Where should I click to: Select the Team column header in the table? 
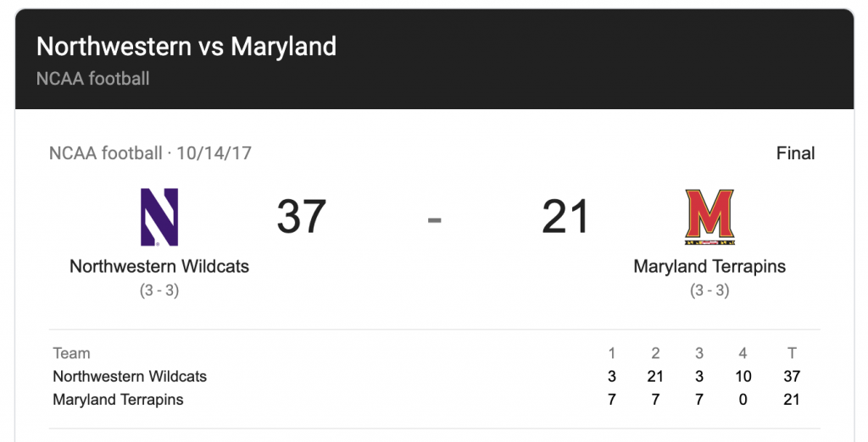[x=71, y=353]
